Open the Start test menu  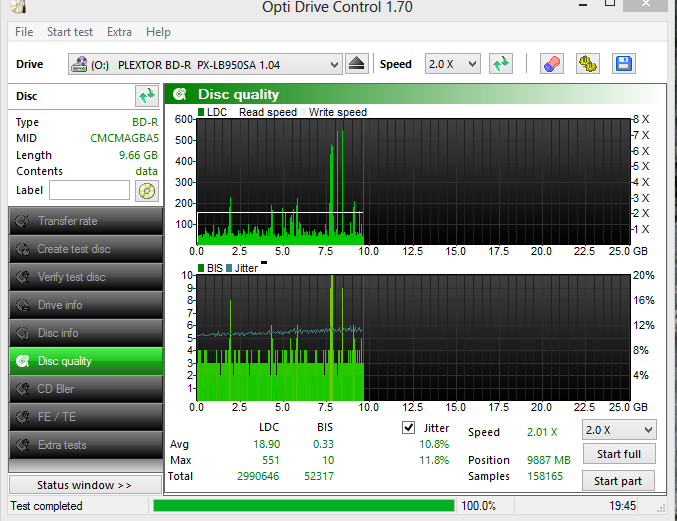[x=70, y=32]
